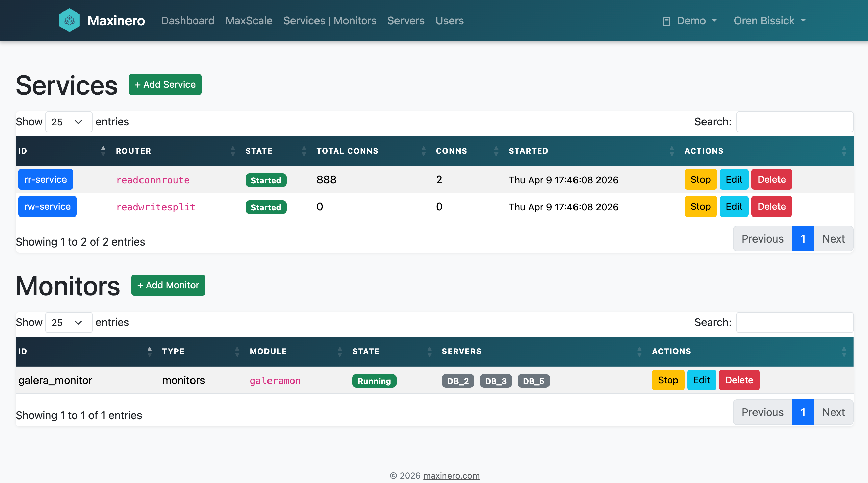Click the document icon beside Demo
This screenshot has width=868, height=483.
(666, 21)
